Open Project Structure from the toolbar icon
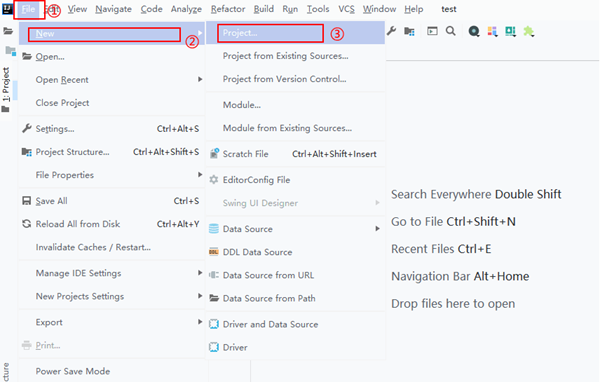Viewport: 600px width, 382px height. coord(409,31)
